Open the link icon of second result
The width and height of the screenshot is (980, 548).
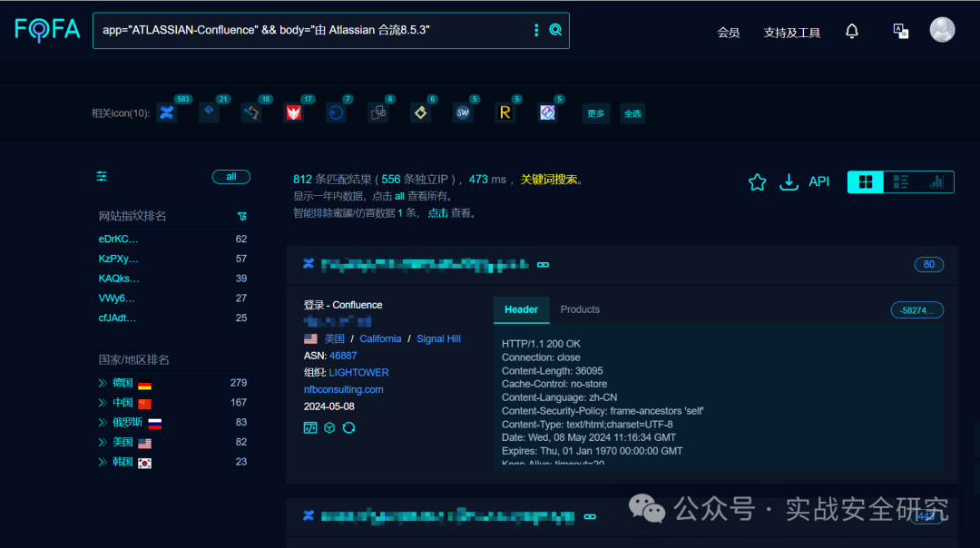coord(590,517)
